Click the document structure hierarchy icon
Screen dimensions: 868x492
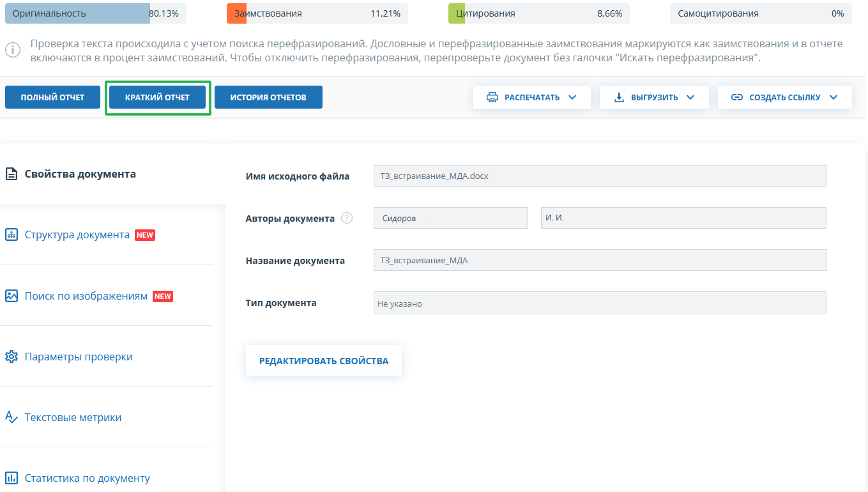point(11,234)
